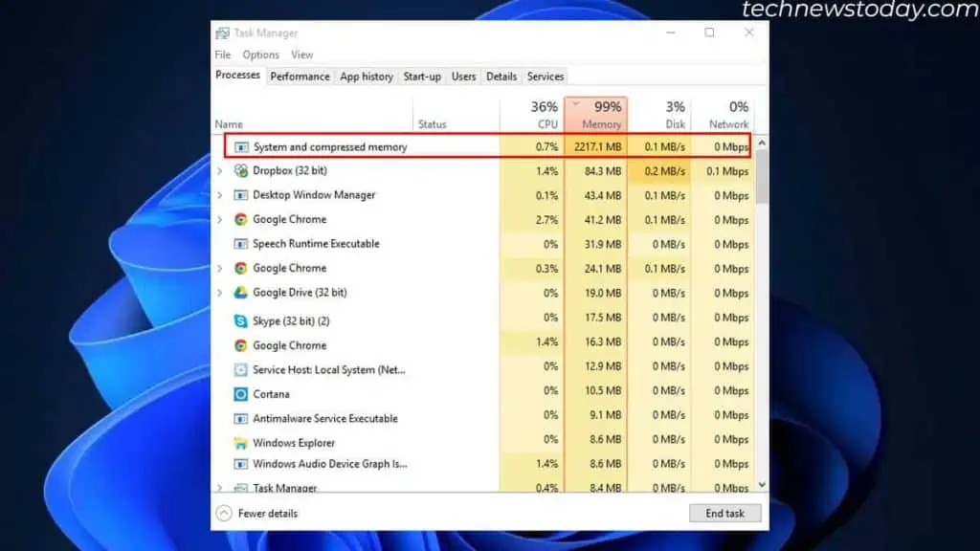The width and height of the screenshot is (980, 551).
Task: Click the vertical scrollbar thumb
Action: point(762,177)
